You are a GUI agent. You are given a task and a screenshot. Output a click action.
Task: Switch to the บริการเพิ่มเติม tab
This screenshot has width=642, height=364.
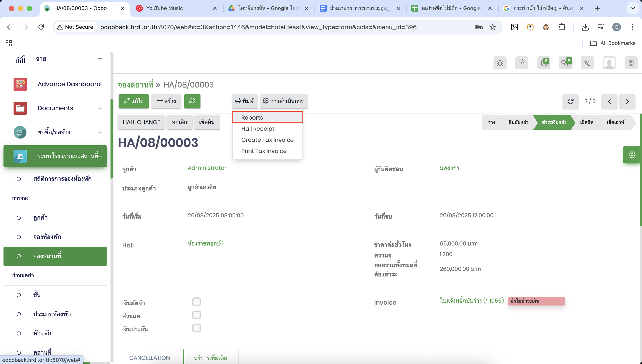211,357
